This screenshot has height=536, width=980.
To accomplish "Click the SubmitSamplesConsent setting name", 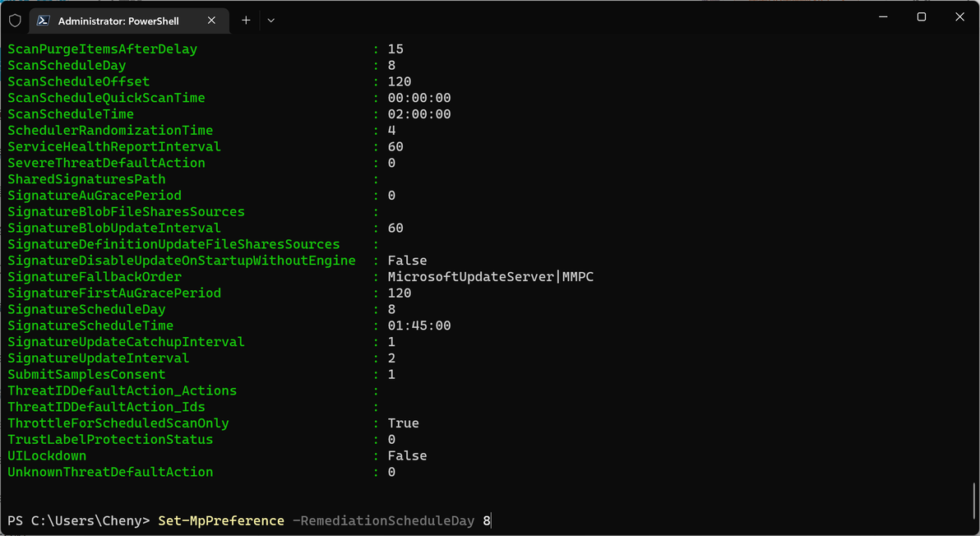I will point(86,374).
